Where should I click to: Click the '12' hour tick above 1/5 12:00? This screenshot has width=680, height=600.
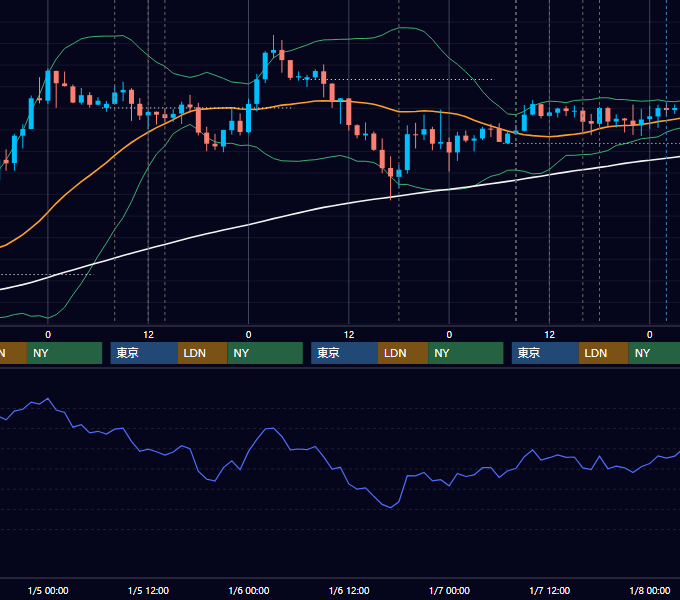point(148,335)
